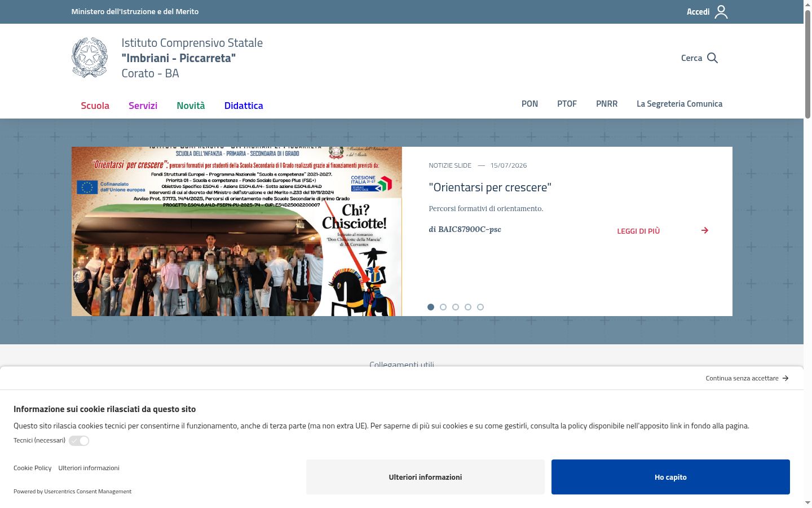Click the magnifying glass search icon
This screenshot has width=812, height=508.
[x=712, y=58]
